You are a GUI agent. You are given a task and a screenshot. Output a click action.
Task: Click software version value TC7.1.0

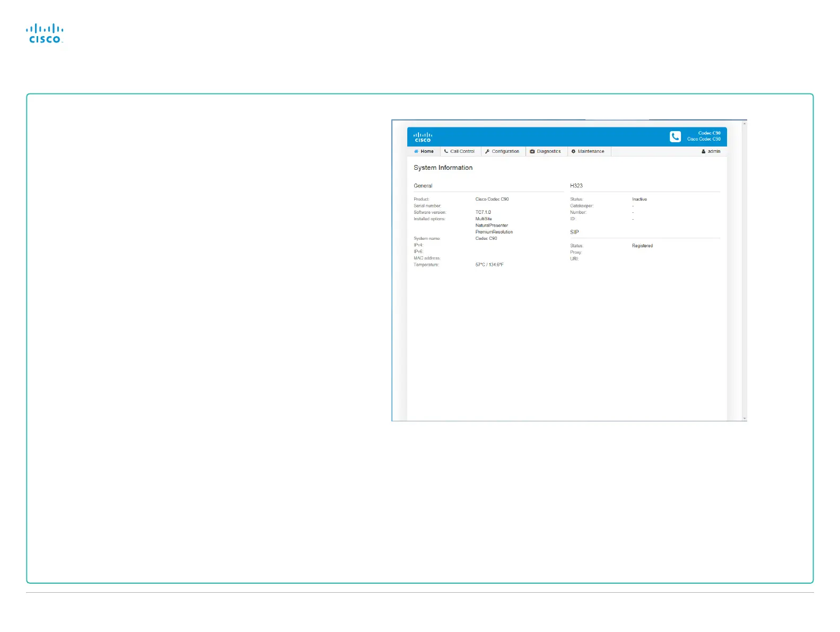pos(483,212)
